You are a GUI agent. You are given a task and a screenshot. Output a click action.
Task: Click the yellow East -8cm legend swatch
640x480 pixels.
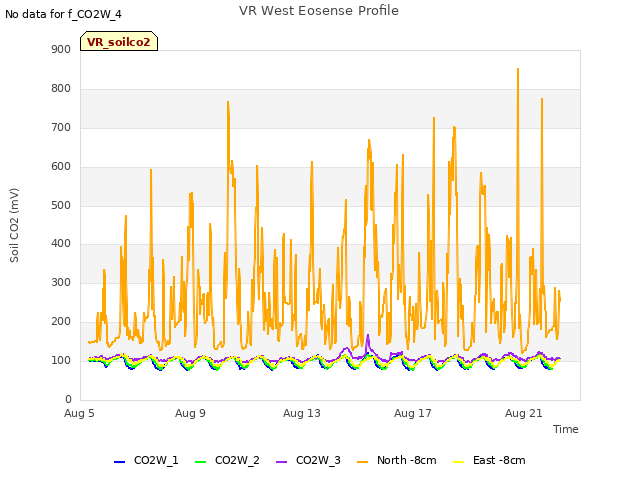pyautogui.click(x=459, y=461)
